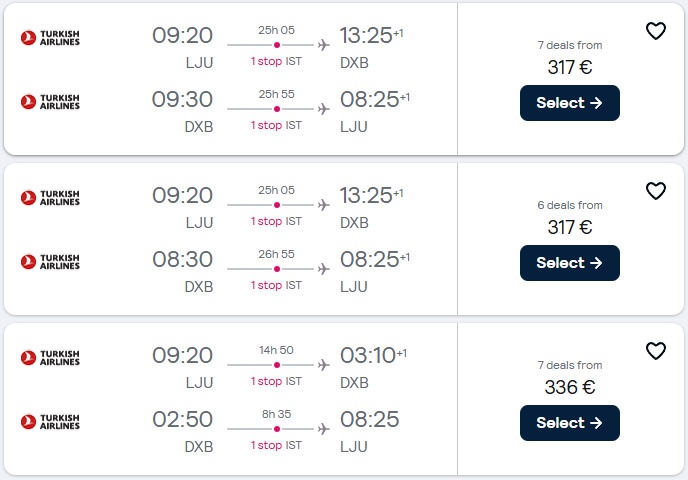Save the second 317 € flight via heart
The image size is (688, 480).
tap(655, 191)
